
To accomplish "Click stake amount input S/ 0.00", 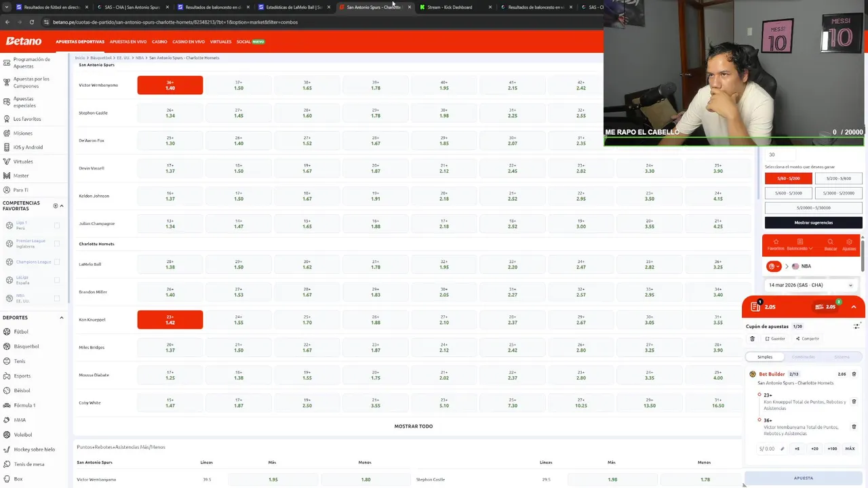I will point(771,449).
